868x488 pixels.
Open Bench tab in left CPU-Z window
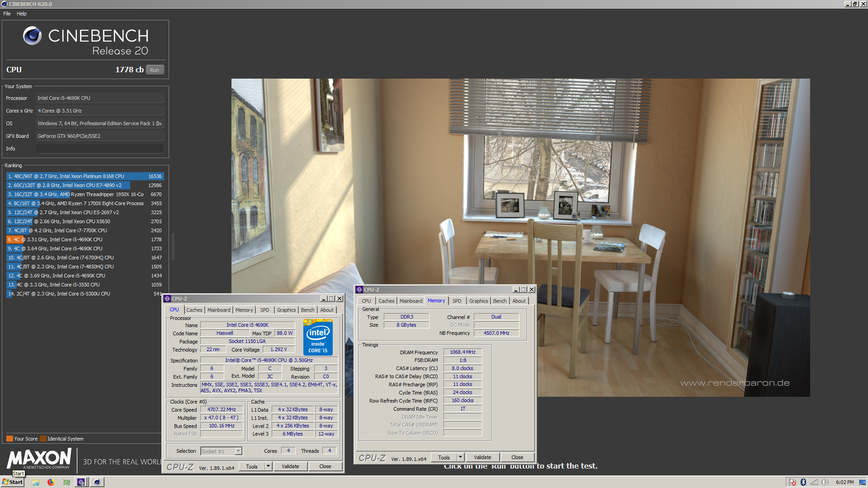pyautogui.click(x=308, y=310)
